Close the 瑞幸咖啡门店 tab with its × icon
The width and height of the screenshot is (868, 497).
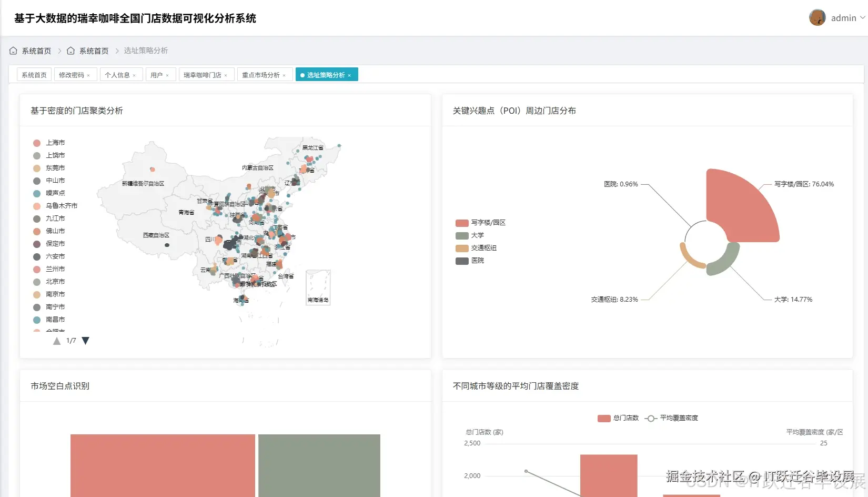[x=226, y=75]
